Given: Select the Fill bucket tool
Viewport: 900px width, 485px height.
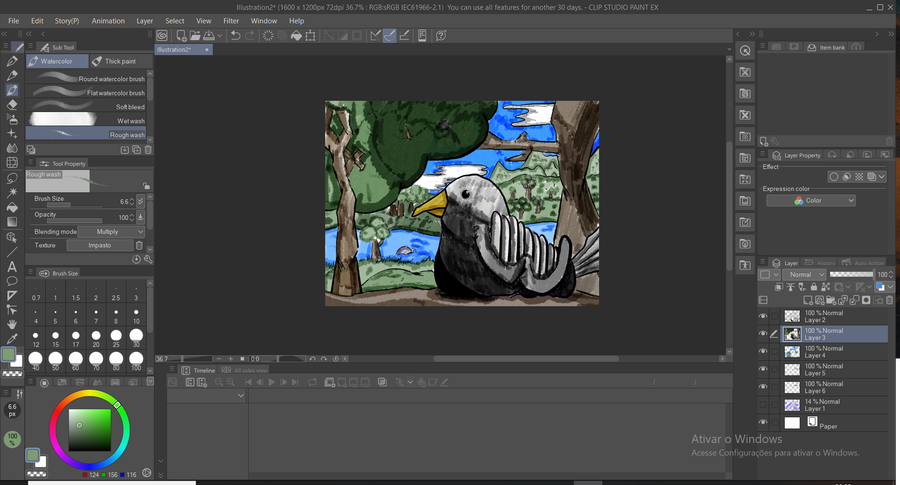Looking at the screenshot, I should click(12, 207).
